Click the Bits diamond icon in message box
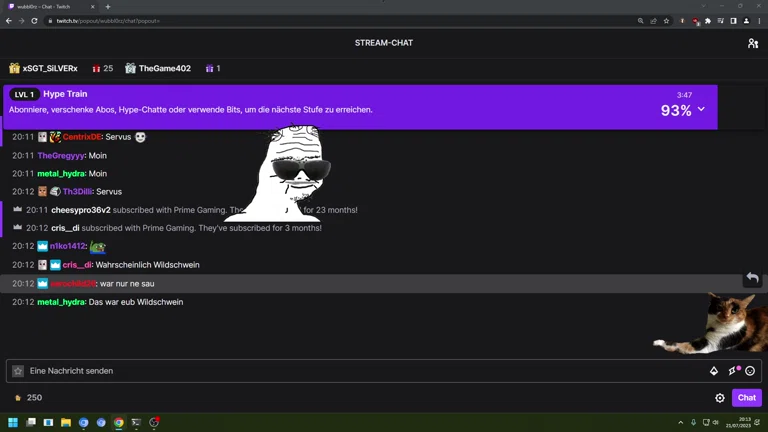 714,371
